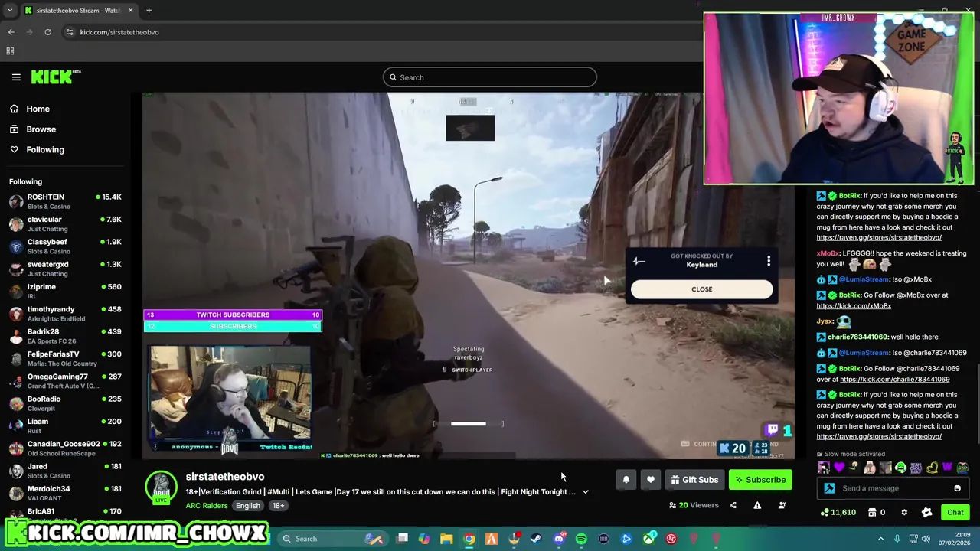Click the Gift Subs button
The height and width of the screenshot is (551, 980).
pos(695,480)
